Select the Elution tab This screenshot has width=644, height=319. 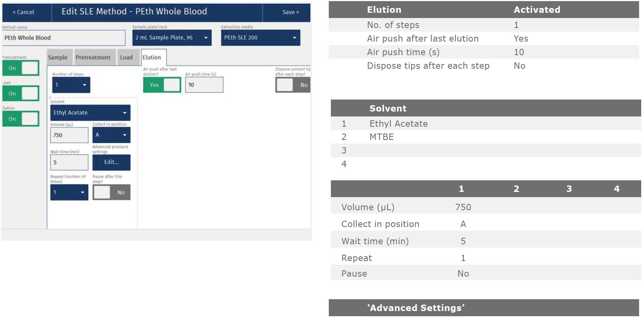152,58
